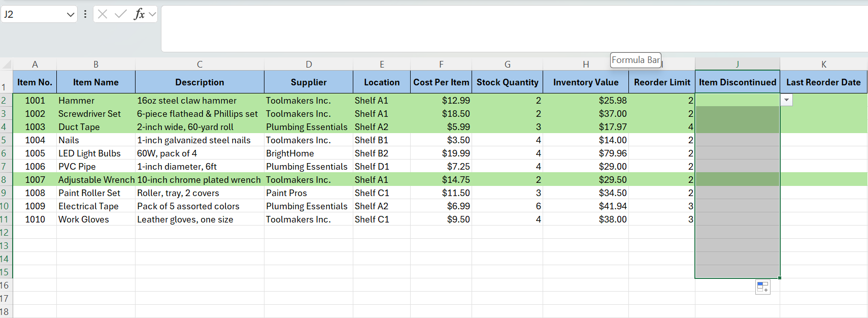Click inside the formula bar text area

(x=508, y=28)
